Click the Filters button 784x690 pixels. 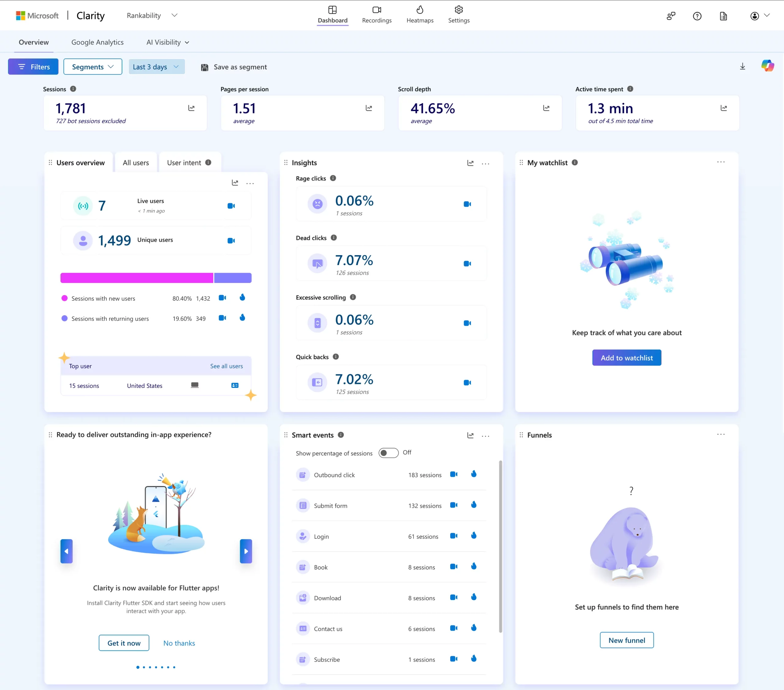pos(33,66)
